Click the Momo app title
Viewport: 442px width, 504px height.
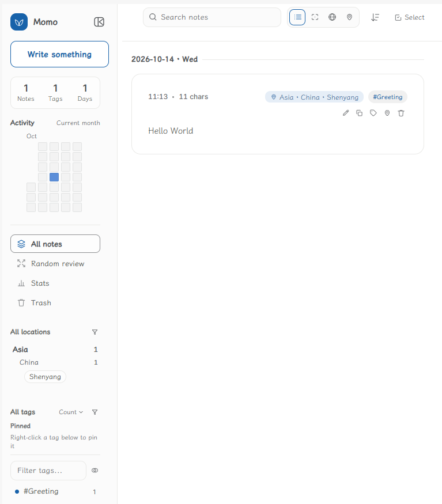click(46, 22)
